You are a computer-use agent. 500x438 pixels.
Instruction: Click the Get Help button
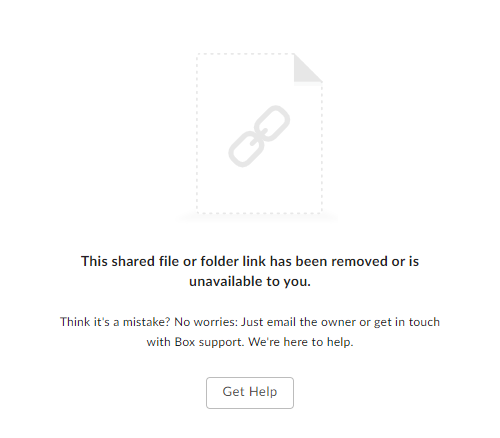pos(250,393)
